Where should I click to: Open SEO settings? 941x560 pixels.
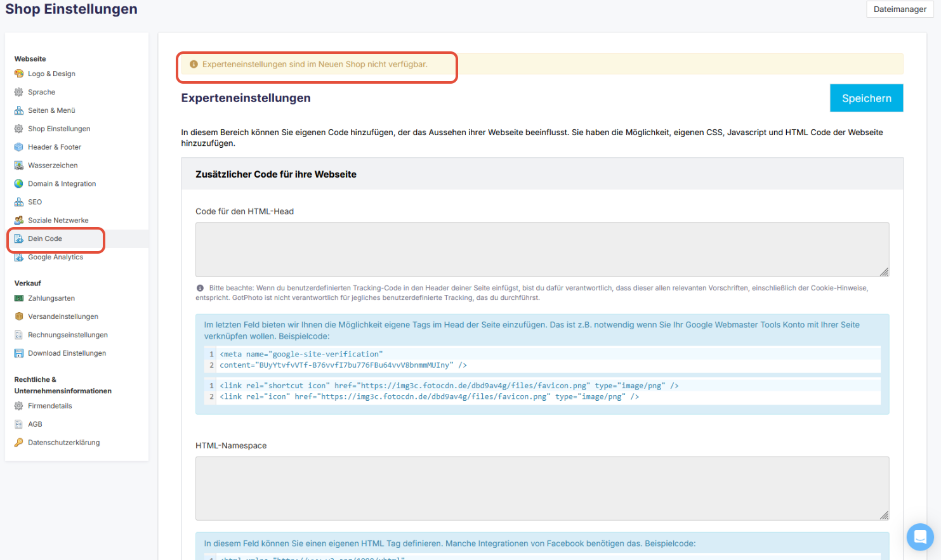click(x=35, y=202)
